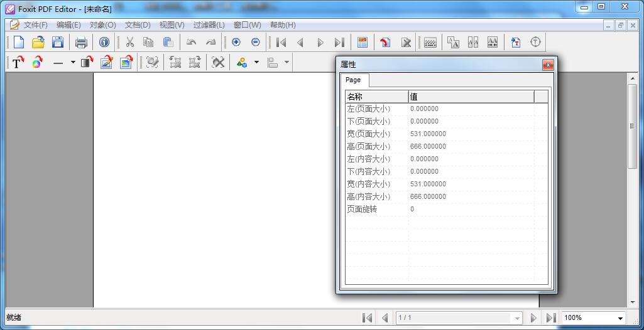
Task: Expand the align objects dropdown arrow
Action: pos(287,62)
